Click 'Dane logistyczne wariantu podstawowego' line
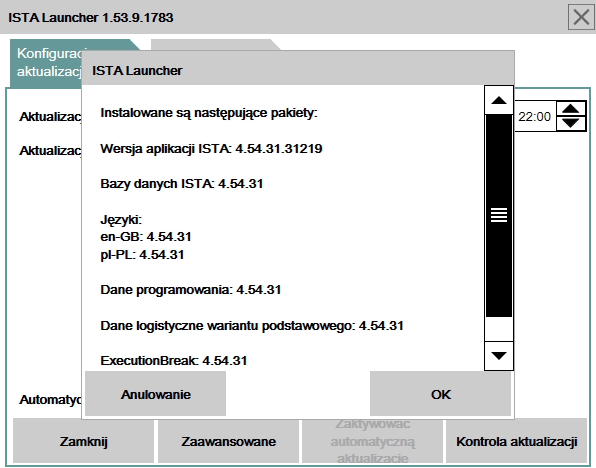Viewport: 596px width, 468px height. (x=252, y=325)
